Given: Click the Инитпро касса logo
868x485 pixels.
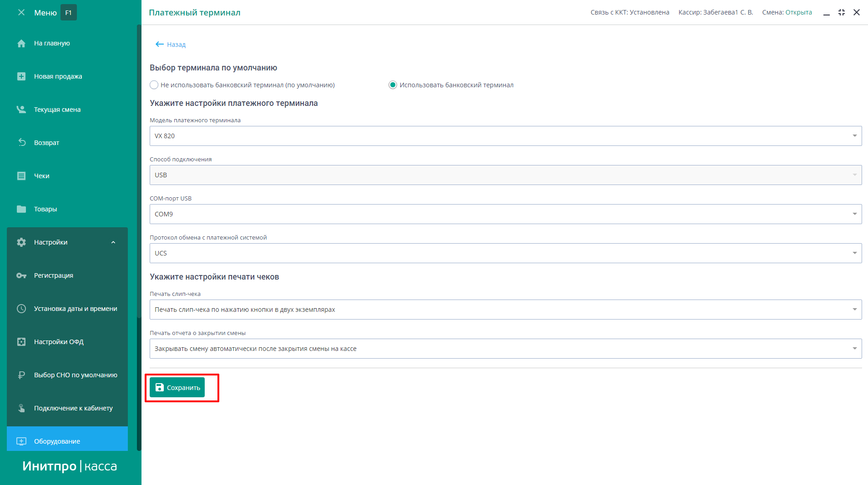Looking at the screenshot, I should point(70,466).
